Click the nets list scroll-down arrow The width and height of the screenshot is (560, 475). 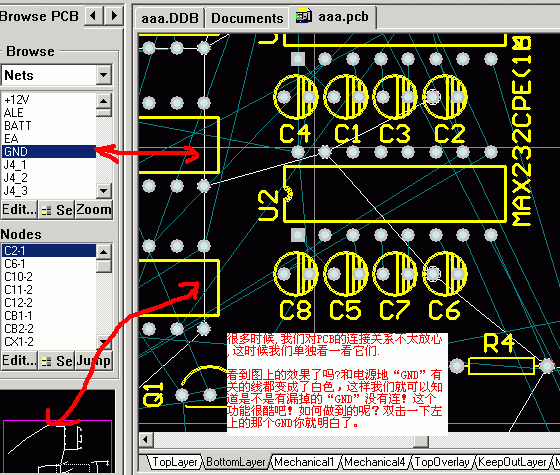point(104,191)
